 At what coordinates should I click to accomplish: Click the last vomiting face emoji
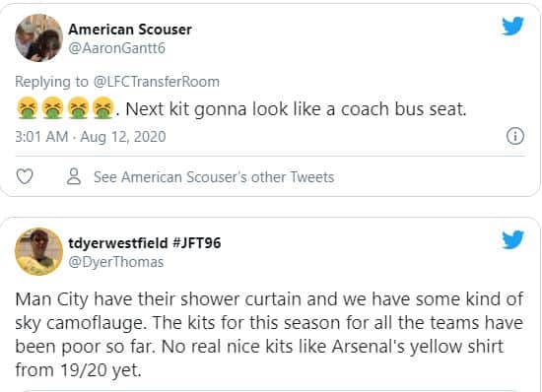[103, 107]
